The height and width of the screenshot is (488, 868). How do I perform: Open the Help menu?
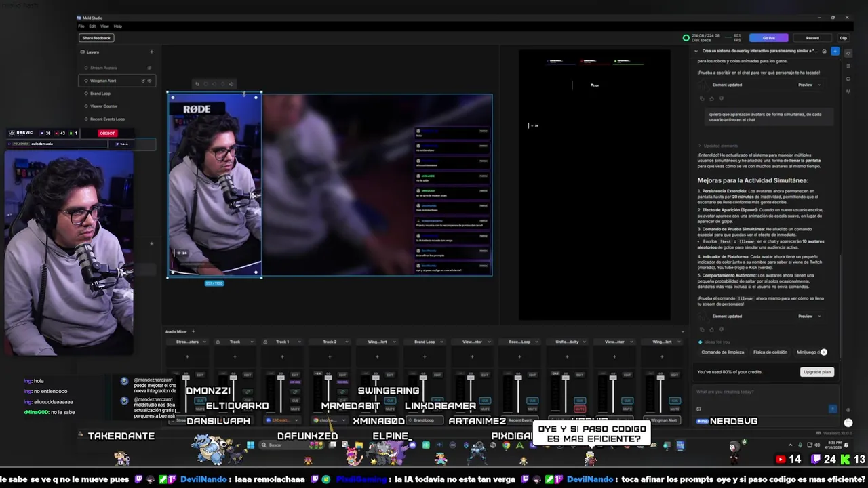click(118, 26)
